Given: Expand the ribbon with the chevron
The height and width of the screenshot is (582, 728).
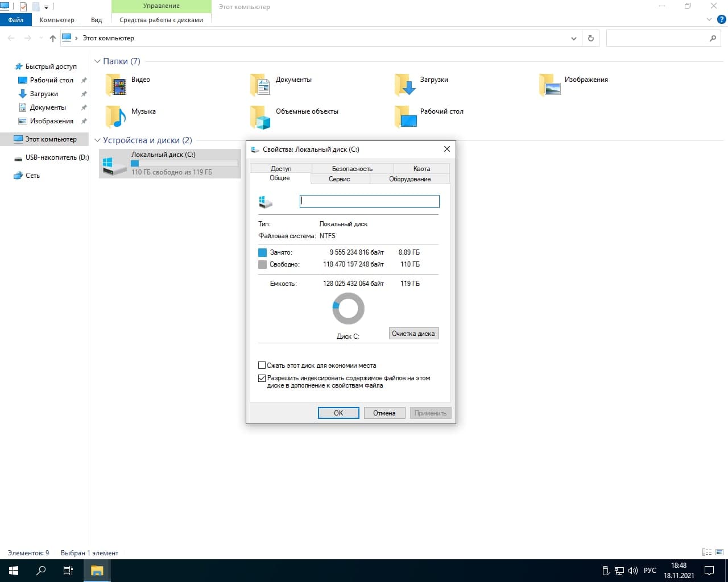Looking at the screenshot, I should [x=709, y=20].
